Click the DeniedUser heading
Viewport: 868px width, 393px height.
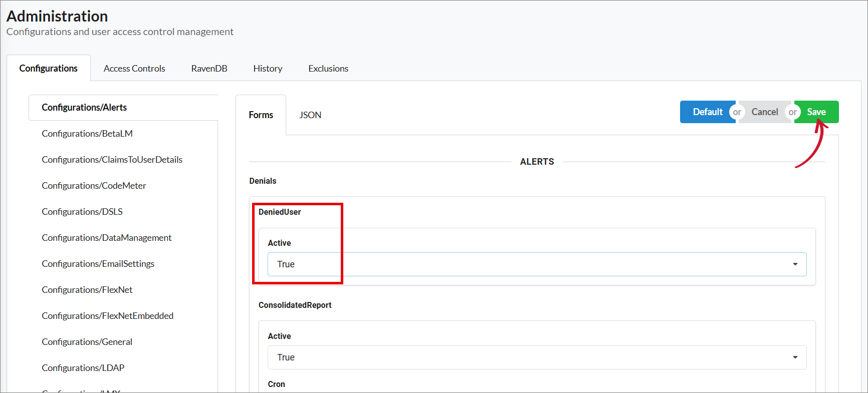coord(280,212)
